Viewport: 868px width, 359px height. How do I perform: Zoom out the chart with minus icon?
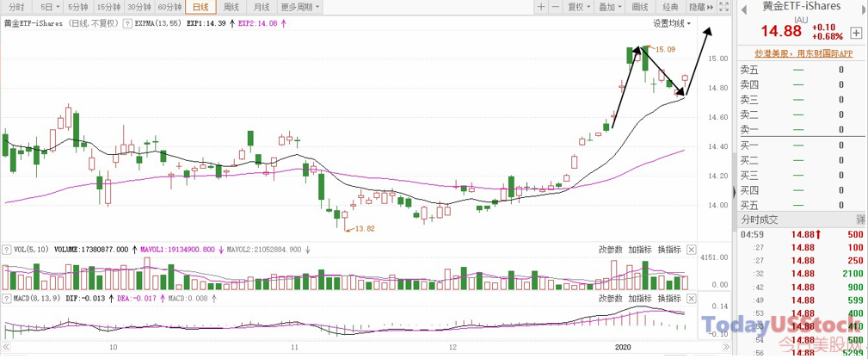click(x=555, y=7)
